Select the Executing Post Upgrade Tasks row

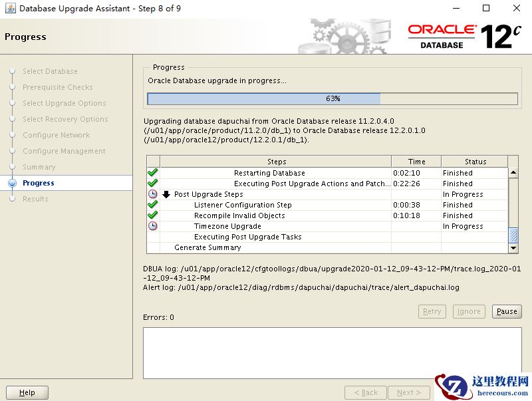[x=247, y=237]
